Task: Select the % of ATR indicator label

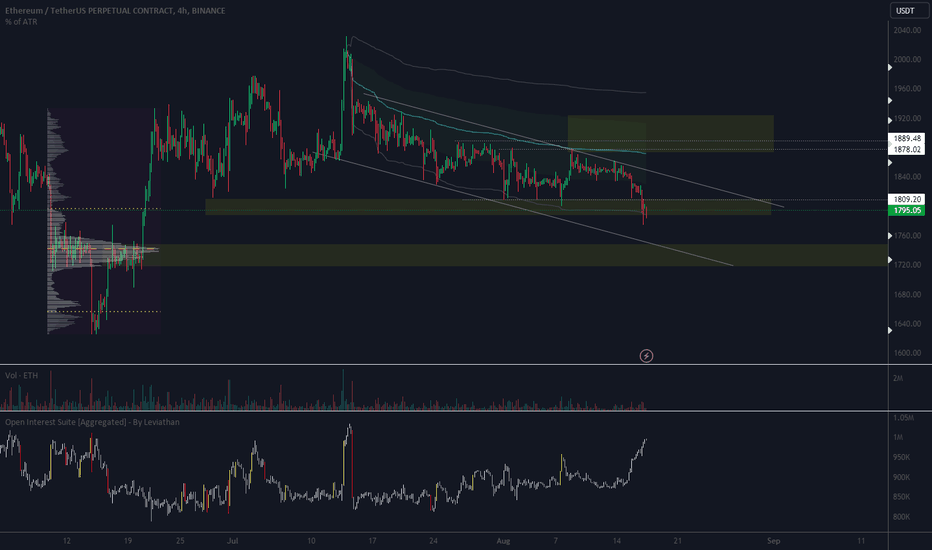Action: [21, 22]
